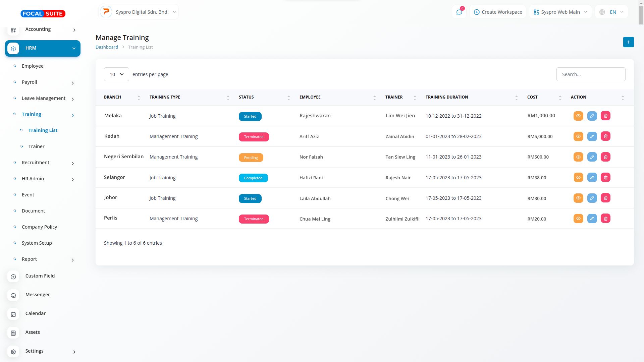View Johor training details via eye icon

click(578, 198)
